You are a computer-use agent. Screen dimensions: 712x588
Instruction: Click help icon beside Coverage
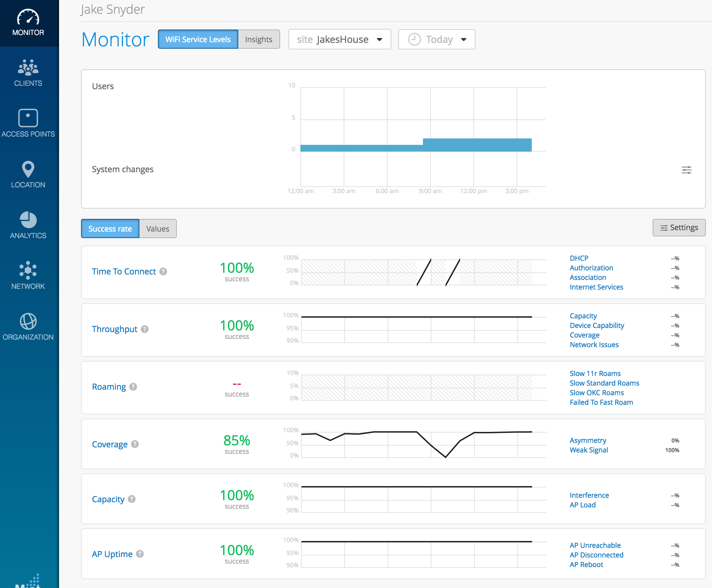click(x=135, y=444)
